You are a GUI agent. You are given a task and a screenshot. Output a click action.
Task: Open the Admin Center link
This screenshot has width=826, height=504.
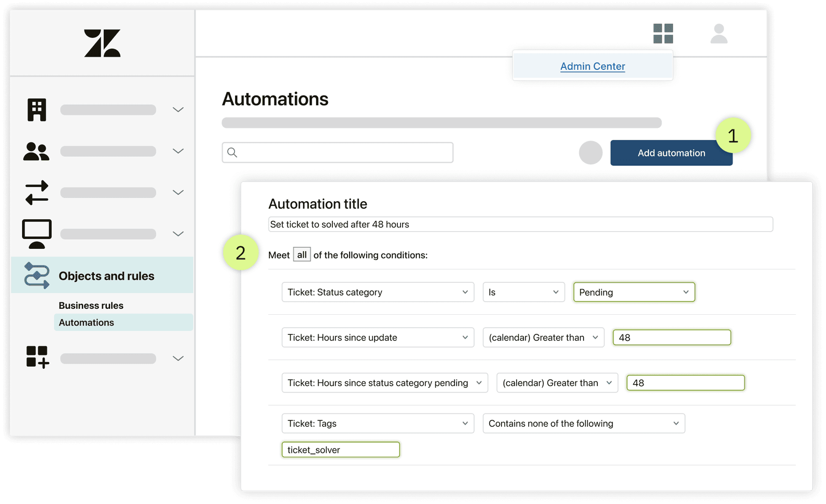[592, 66]
